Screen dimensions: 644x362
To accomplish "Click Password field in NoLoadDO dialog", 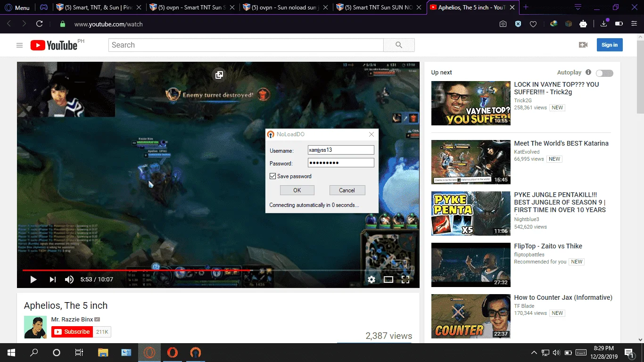I will 341,163.
